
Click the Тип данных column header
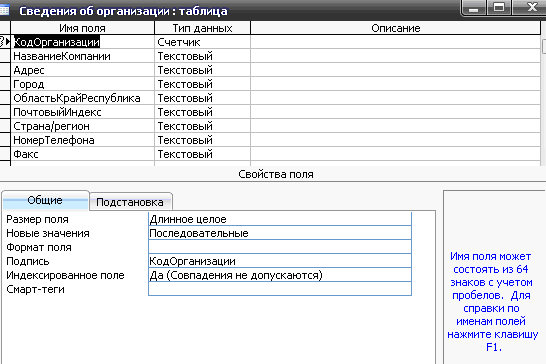tap(202, 28)
